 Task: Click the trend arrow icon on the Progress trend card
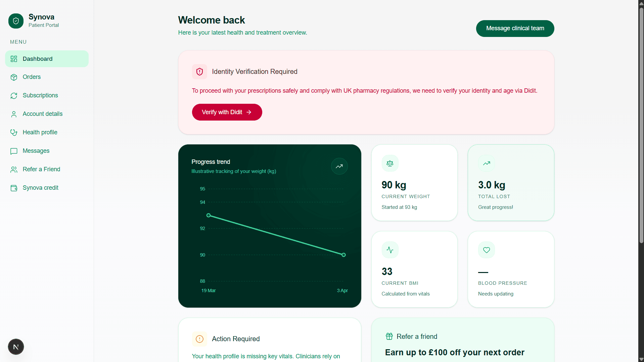[x=339, y=166]
